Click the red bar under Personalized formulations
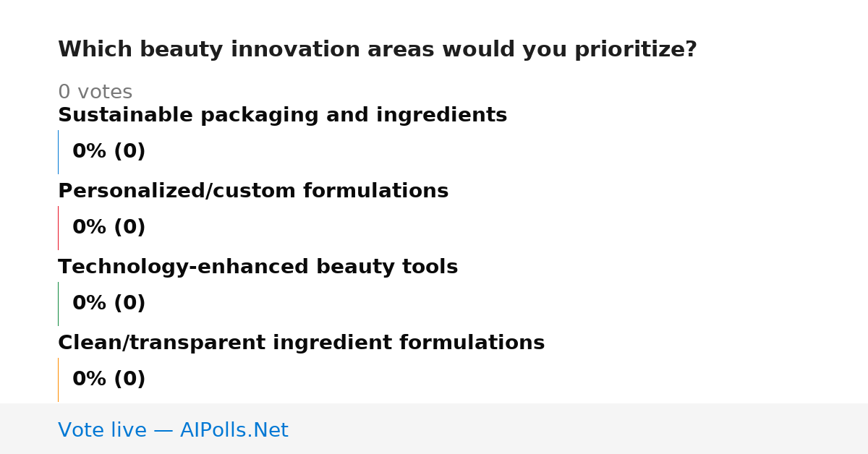Viewport: 868px width, 454px height. click(x=58, y=228)
